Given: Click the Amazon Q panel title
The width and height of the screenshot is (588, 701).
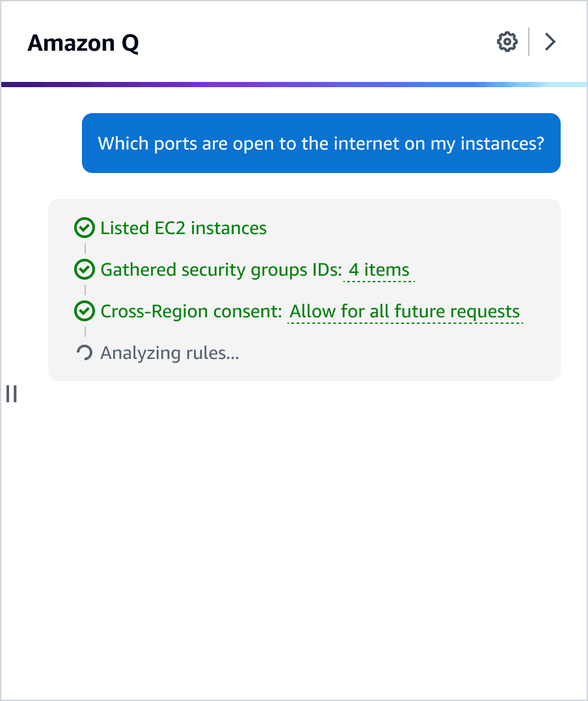Looking at the screenshot, I should tap(83, 43).
